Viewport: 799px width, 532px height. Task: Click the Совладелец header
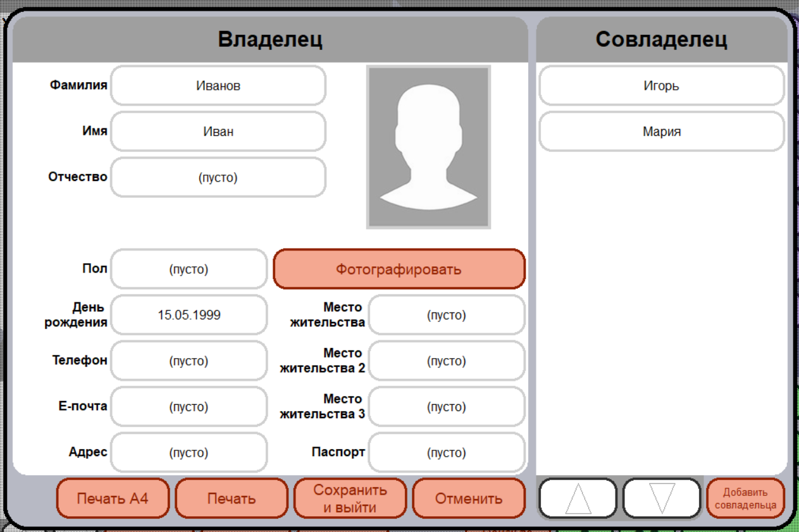662,39
